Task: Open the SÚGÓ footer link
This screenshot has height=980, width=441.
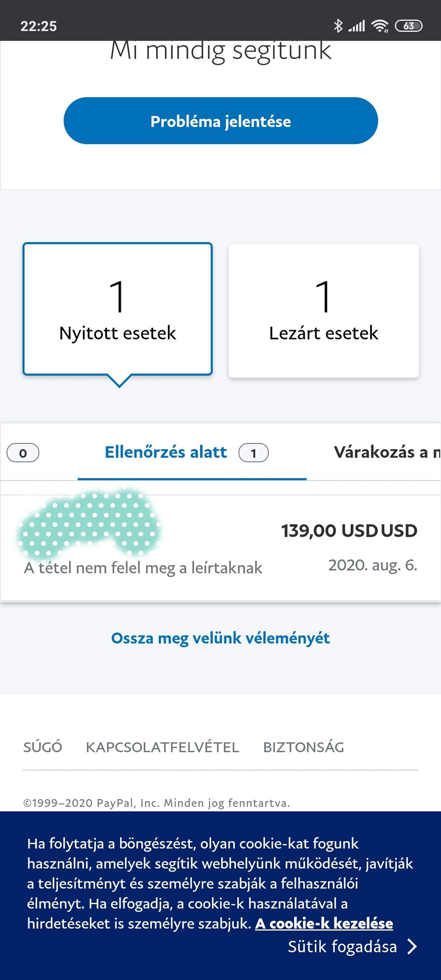Action: tap(43, 747)
